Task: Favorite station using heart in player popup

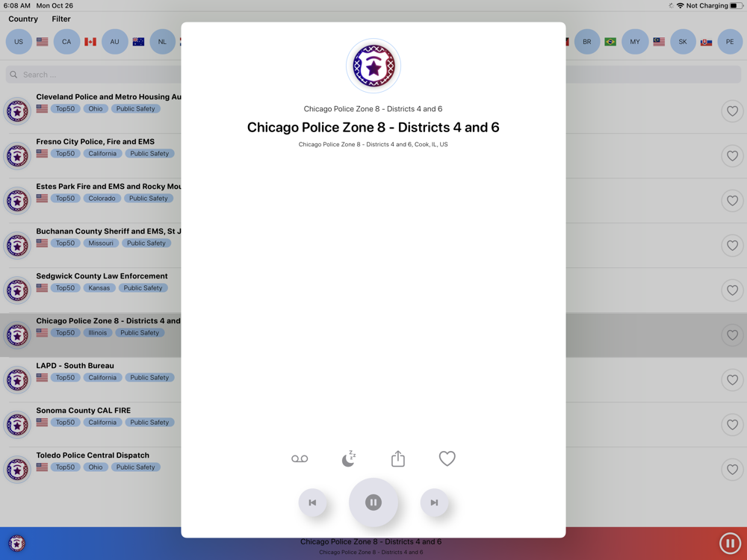Action: pyautogui.click(x=447, y=458)
